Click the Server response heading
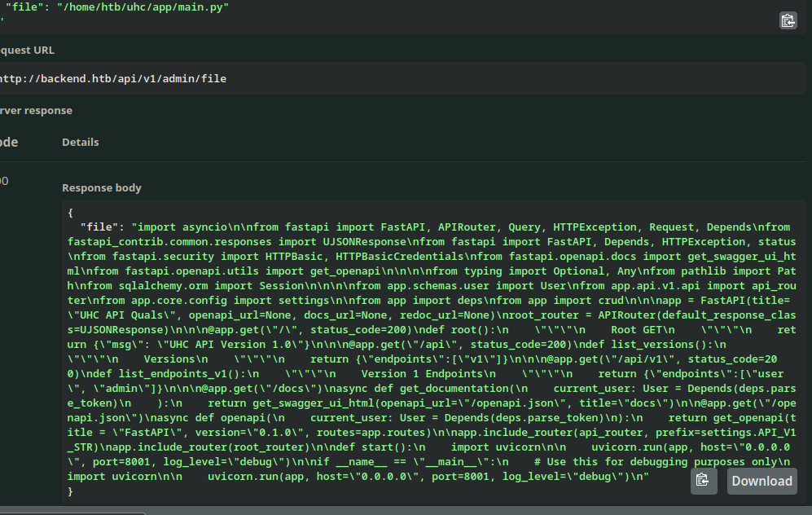 35,110
